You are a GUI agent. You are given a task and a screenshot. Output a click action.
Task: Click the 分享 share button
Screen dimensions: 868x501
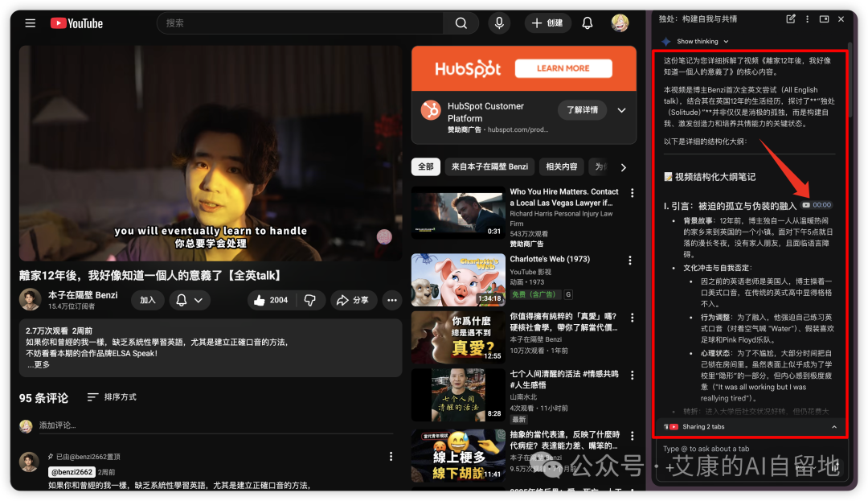354,300
